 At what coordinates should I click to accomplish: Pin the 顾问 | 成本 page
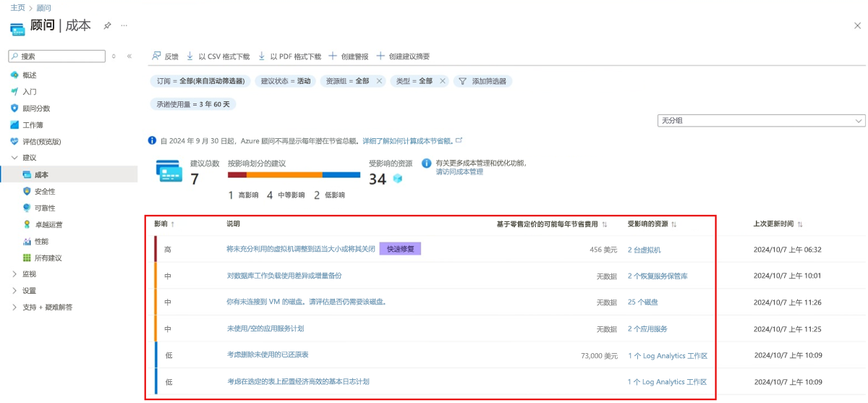107,25
